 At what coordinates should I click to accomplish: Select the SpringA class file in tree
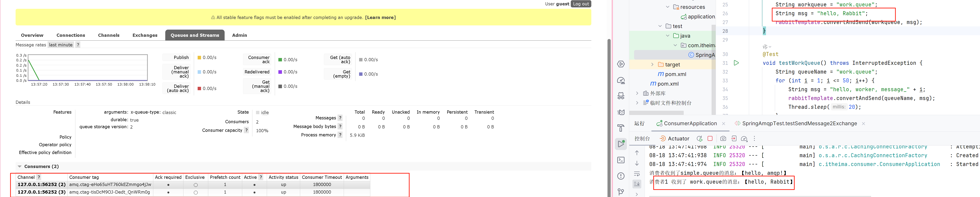(x=701, y=55)
